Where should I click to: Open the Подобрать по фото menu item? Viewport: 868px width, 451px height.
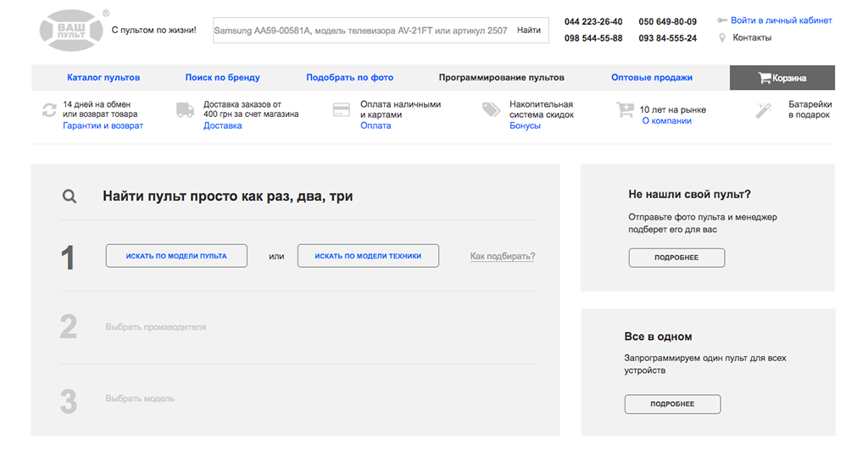[350, 77]
